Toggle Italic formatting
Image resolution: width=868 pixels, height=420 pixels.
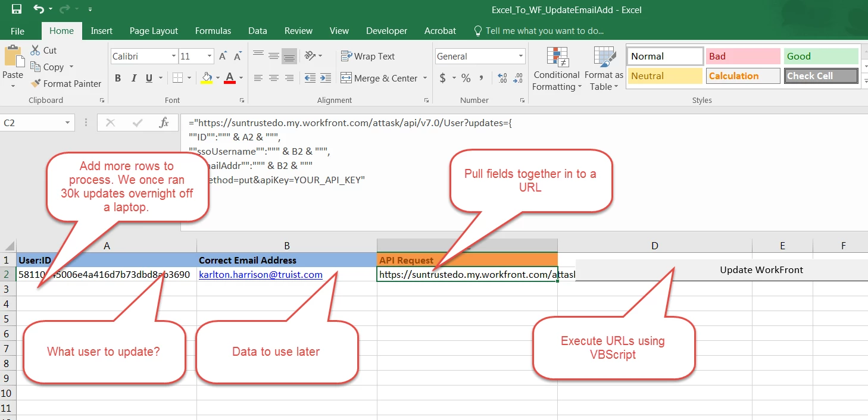point(134,78)
